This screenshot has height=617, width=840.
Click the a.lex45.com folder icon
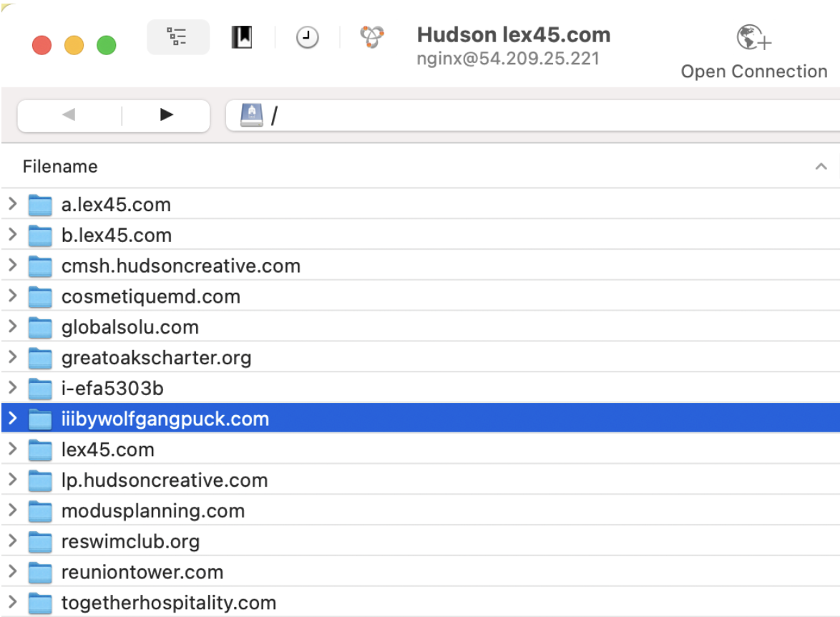point(40,205)
